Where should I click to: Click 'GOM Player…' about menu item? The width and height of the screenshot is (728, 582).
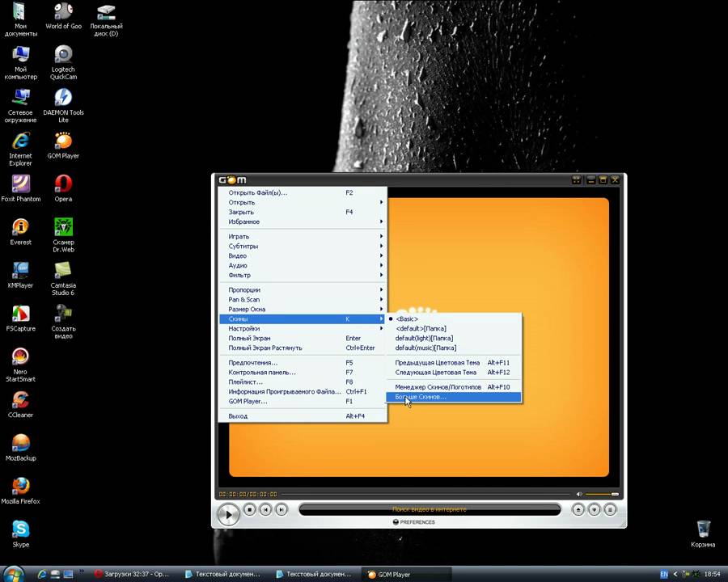(303, 402)
